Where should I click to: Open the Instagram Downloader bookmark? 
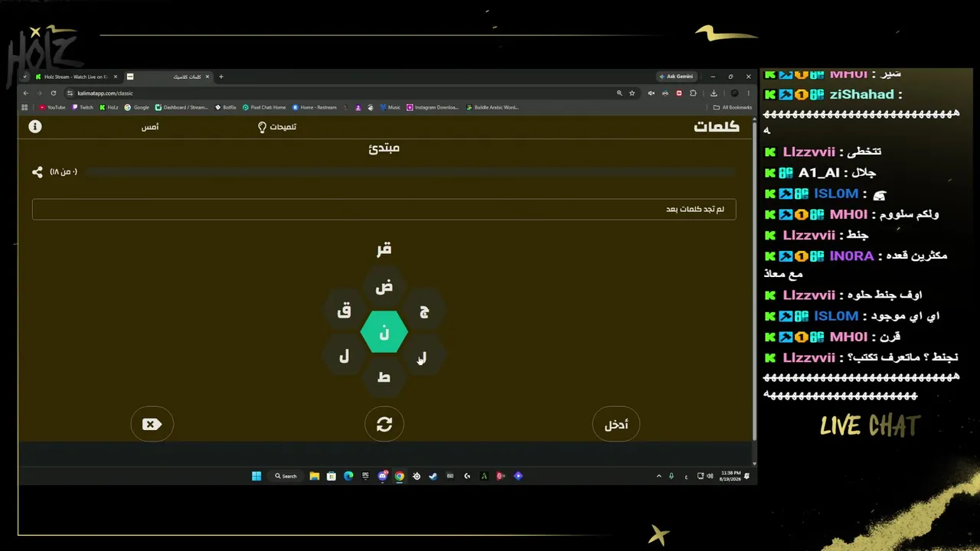point(433,108)
